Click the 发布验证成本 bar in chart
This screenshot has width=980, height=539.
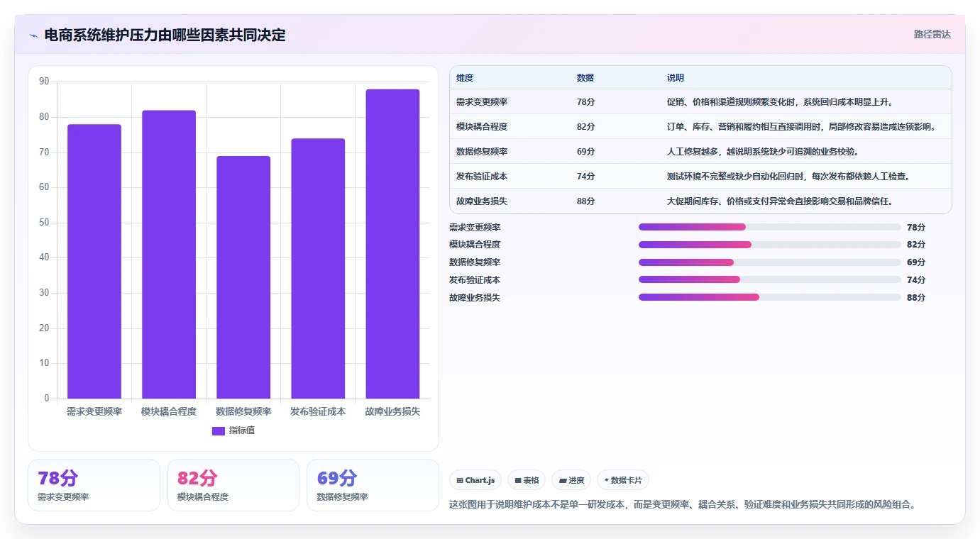[318, 269]
